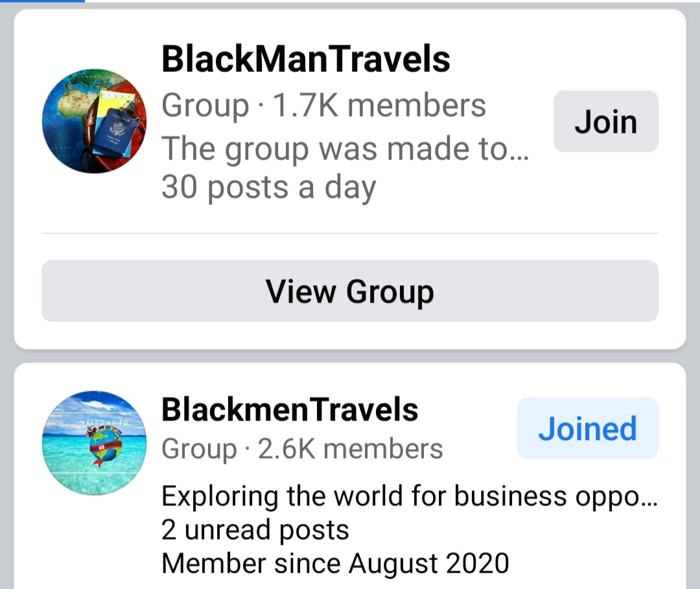Viewport: 700px width, 589px height.
Task: Tap the '30 posts a day' line
Action: click(x=269, y=187)
